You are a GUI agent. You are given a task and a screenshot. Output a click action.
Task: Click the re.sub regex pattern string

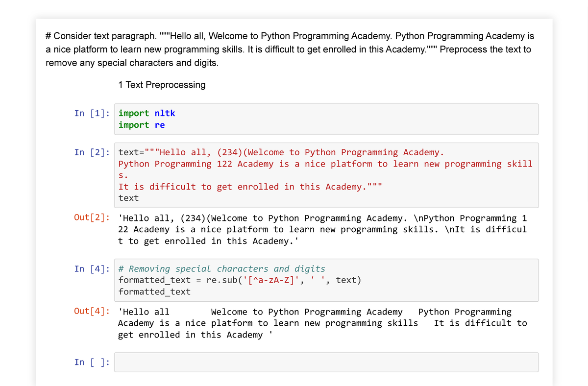[x=274, y=280]
